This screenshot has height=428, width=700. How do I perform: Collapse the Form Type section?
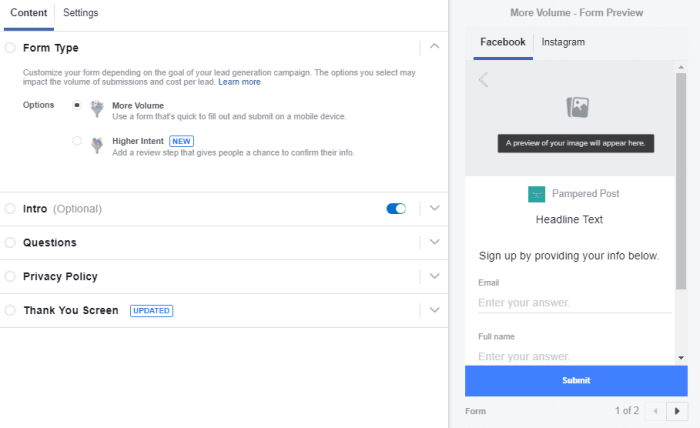click(x=434, y=47)
